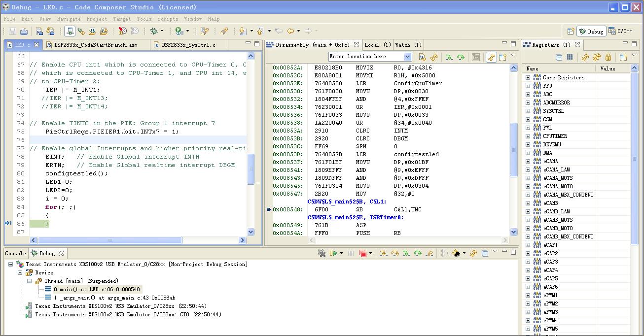Screen dimensions: 644x336
Task: Click the Print icon in main toolbar
Action: [24, 31]
